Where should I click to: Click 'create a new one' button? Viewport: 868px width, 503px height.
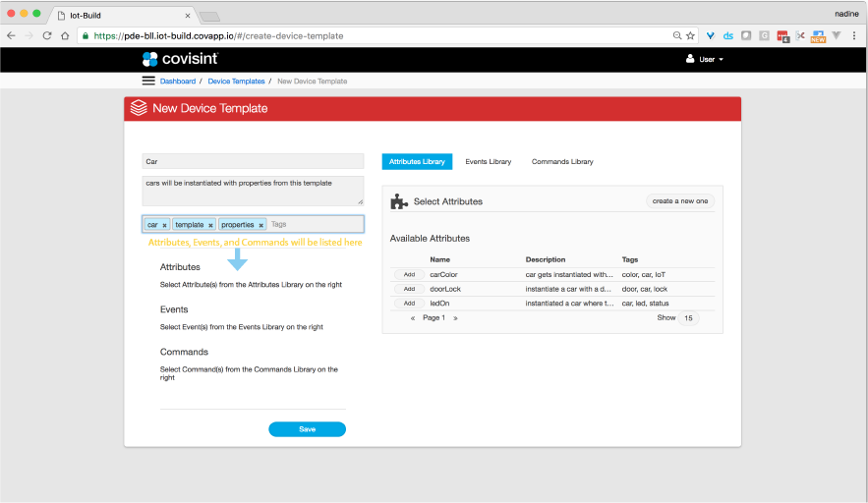pyautogui.click(x=680, y=201)
